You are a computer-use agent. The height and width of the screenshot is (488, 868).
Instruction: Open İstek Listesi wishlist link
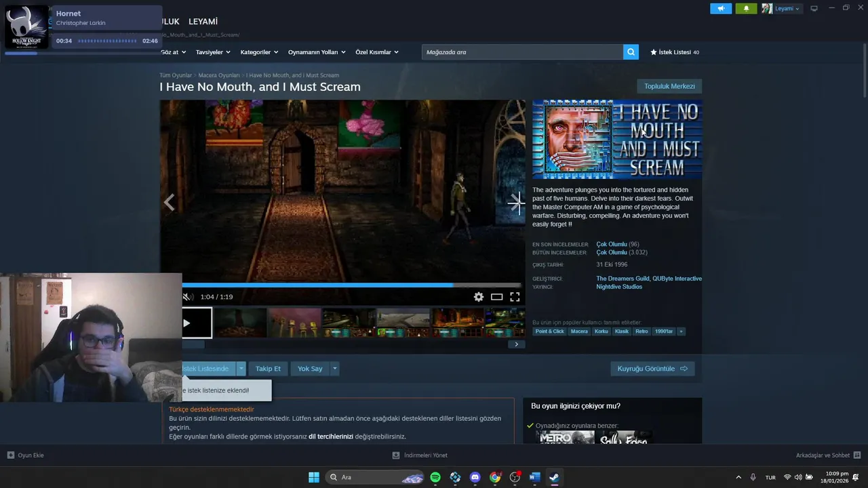point(675,52)
